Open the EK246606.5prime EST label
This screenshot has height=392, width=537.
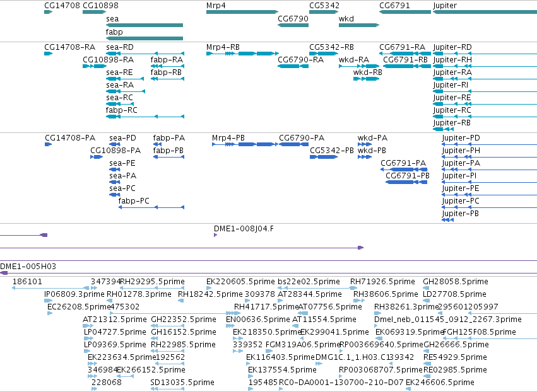[x=440, y=383]
